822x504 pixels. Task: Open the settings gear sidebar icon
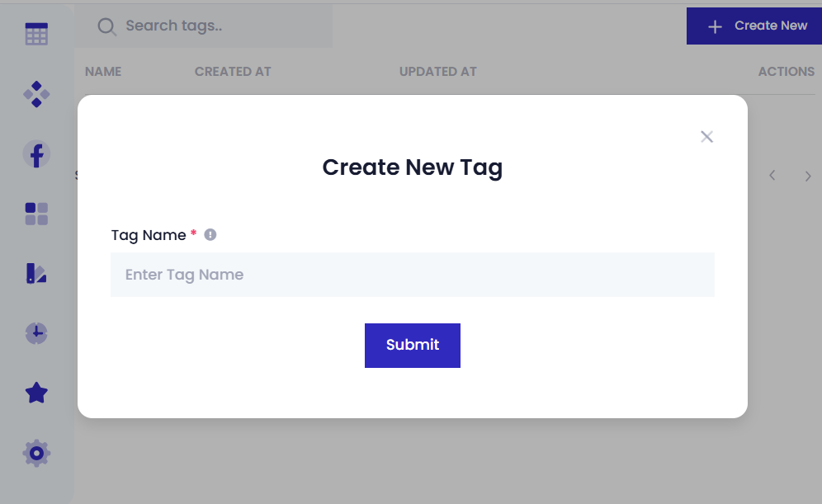click(36, 453)
